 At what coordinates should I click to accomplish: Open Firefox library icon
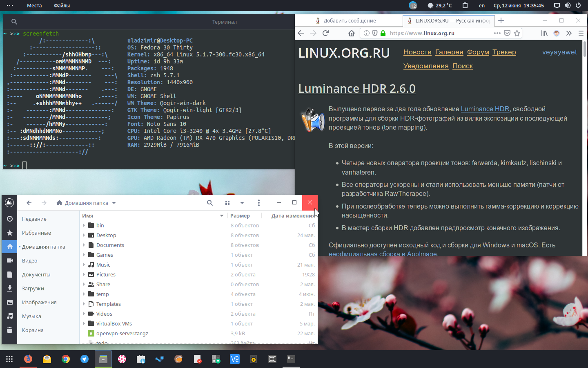tap(544, 33)
